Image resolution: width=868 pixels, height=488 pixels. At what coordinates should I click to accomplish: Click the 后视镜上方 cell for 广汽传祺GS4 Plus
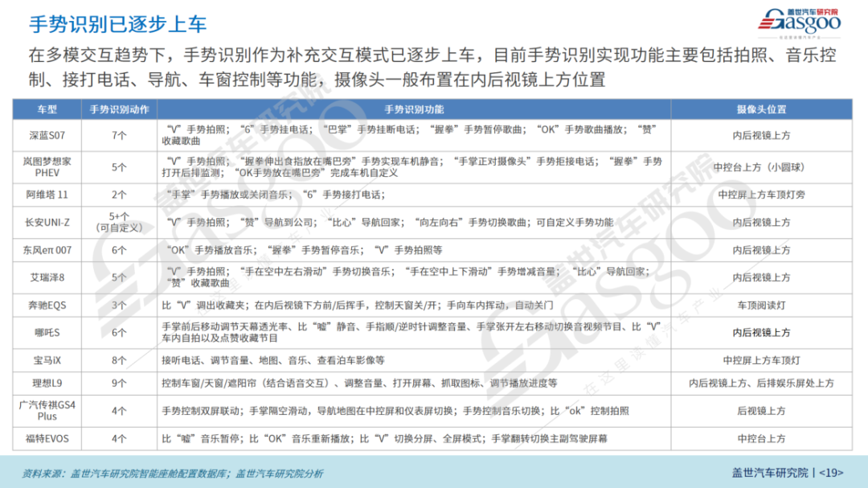[762, 411]
